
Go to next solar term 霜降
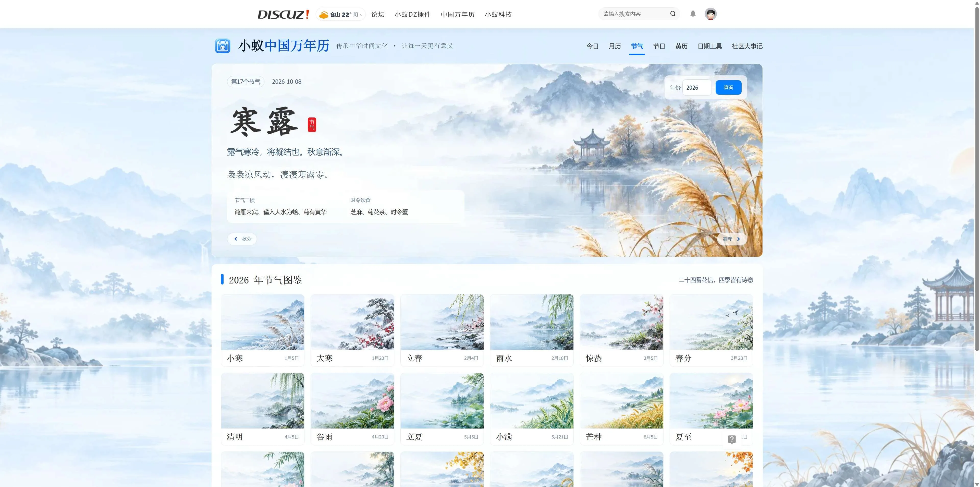(732, 239)
